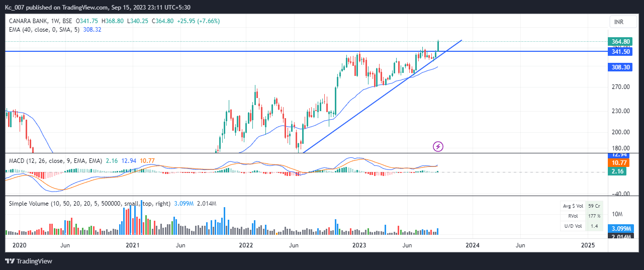Click the 2021 label on time axis

(132, 245)
